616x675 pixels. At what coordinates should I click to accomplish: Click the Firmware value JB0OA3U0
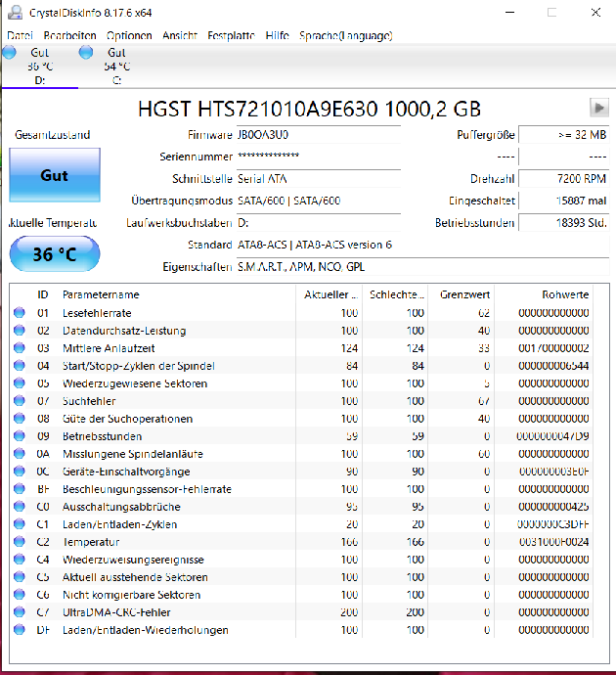[x=263, y=135]
